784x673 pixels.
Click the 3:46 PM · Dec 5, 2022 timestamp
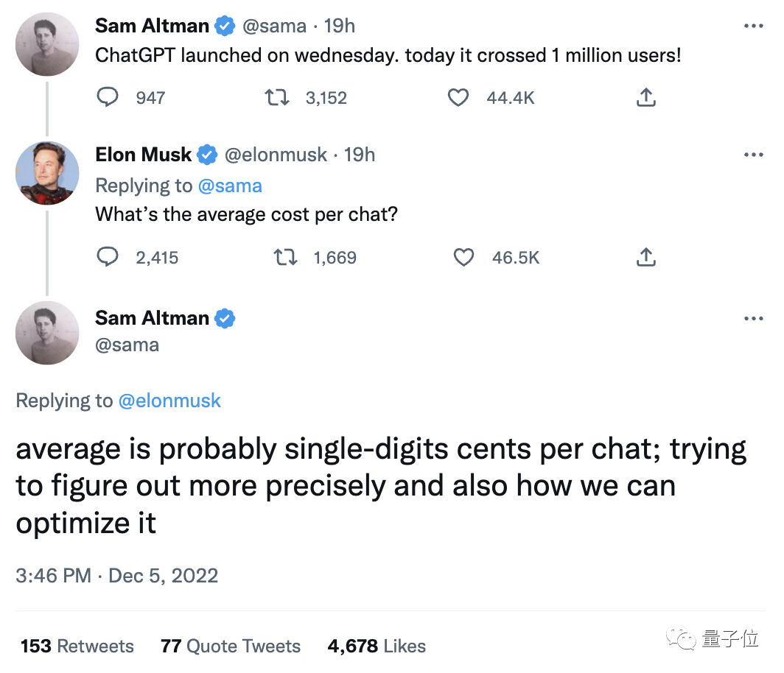(x=117, y=575)
